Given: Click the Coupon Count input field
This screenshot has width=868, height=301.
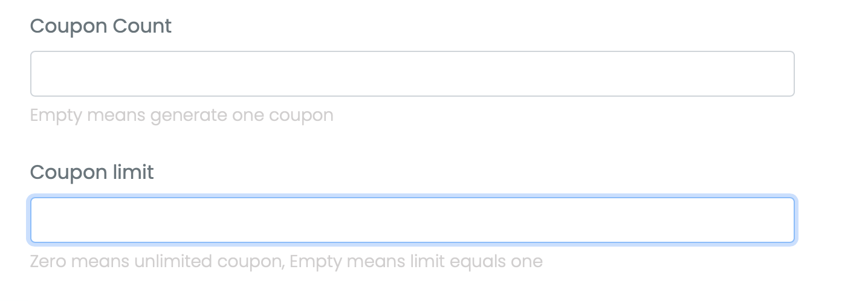Looking at the screenshot, I should pyautogui.click(x=412, y=74).
